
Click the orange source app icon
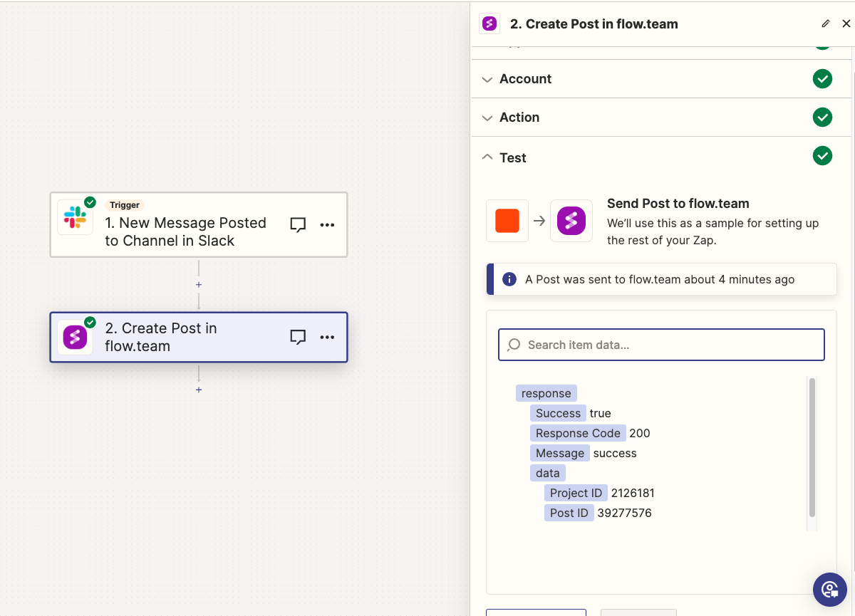pyautogui.click(x=507, y=221)
